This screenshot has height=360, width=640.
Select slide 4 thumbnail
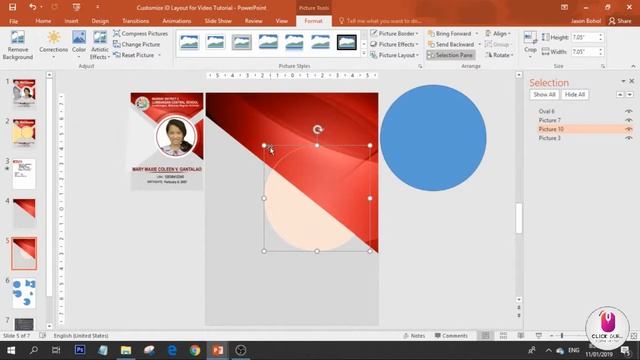tap(24, 213)
